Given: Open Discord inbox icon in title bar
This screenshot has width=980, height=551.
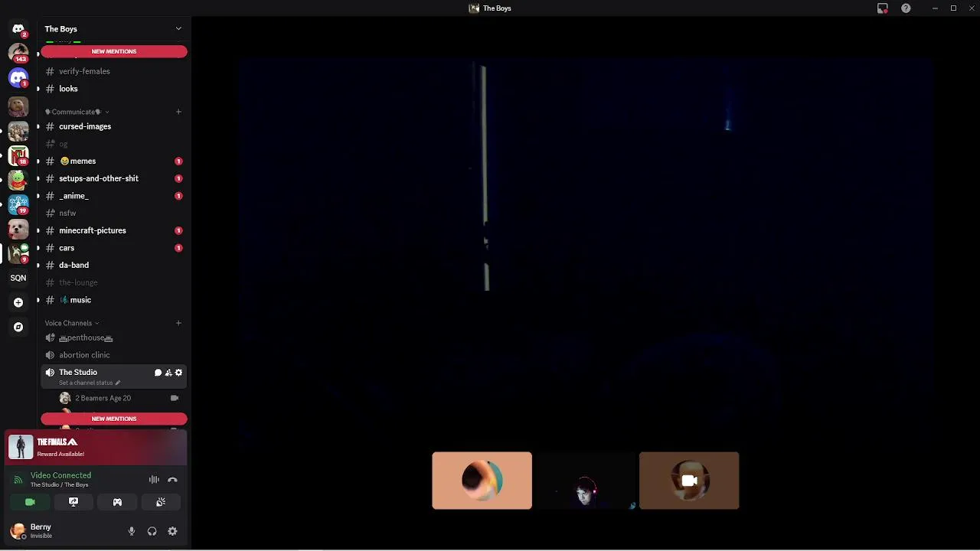Looking at the screenshot, I should [883, 8].
